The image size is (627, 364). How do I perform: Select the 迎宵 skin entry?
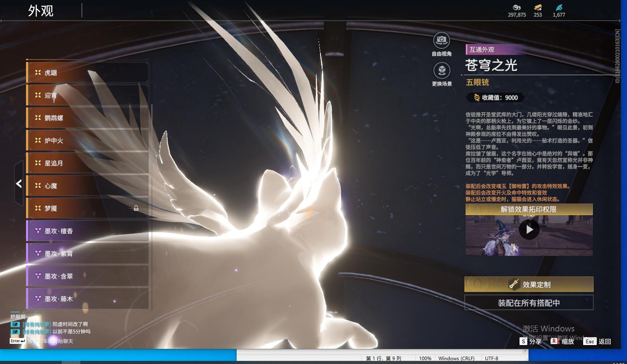point(87,95)
